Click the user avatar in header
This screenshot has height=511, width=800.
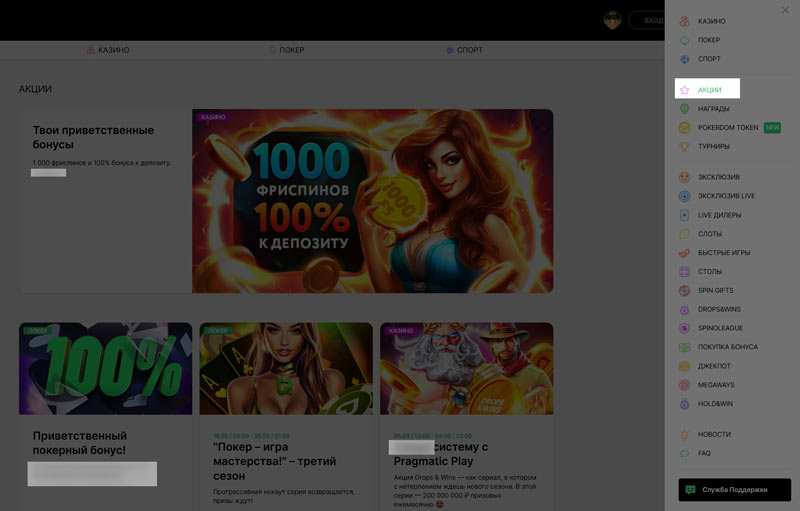point(613,20)
